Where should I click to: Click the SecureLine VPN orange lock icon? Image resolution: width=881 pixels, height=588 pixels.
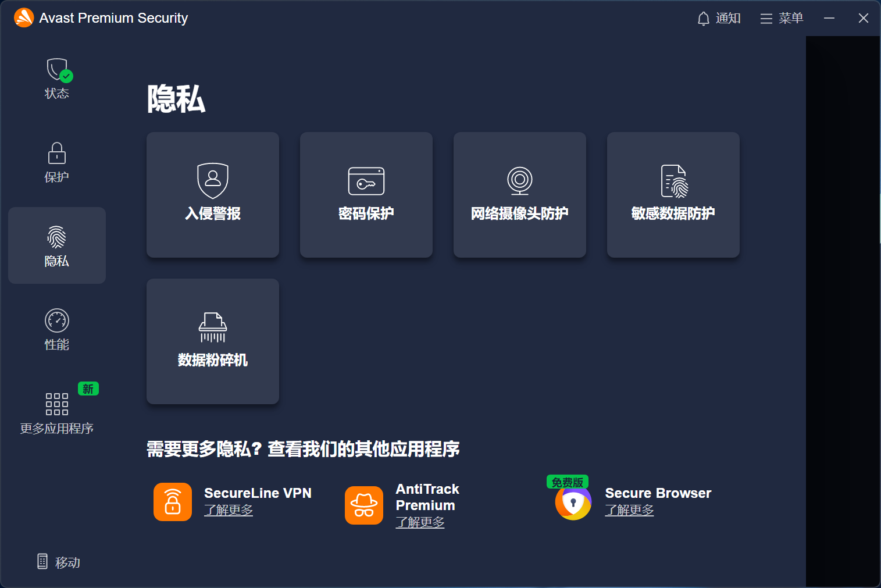pyautogui.click(x=173, y=502)
